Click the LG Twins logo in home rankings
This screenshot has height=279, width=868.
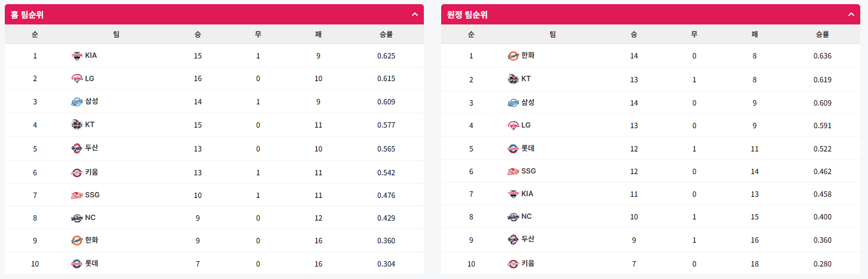click(x=76, y=79)
